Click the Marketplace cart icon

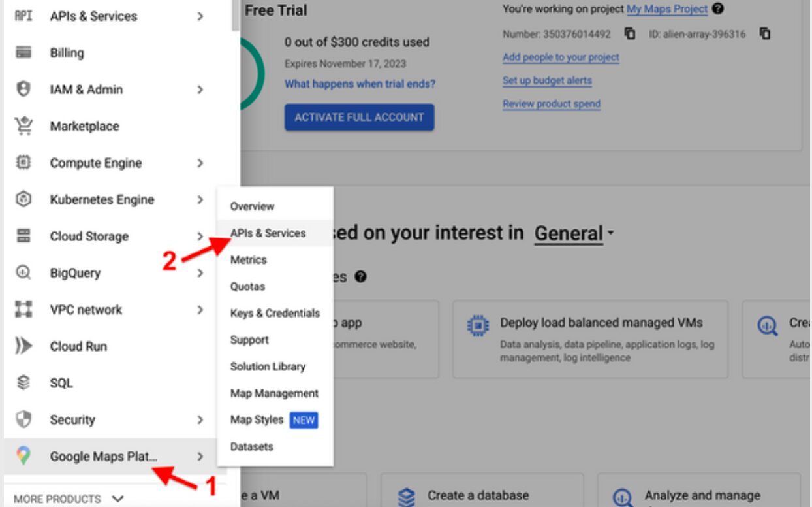pyautogui.click(x=23, y=125)
